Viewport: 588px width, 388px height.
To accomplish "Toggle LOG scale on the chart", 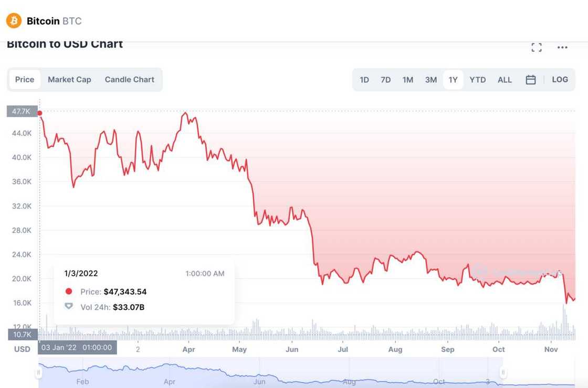I will [x=560, y=80].
